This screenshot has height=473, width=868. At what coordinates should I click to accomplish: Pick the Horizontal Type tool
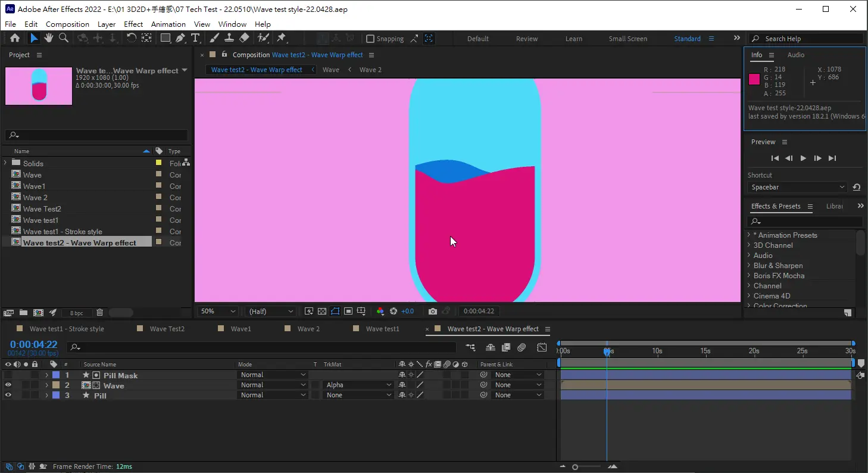click(195, 38)
